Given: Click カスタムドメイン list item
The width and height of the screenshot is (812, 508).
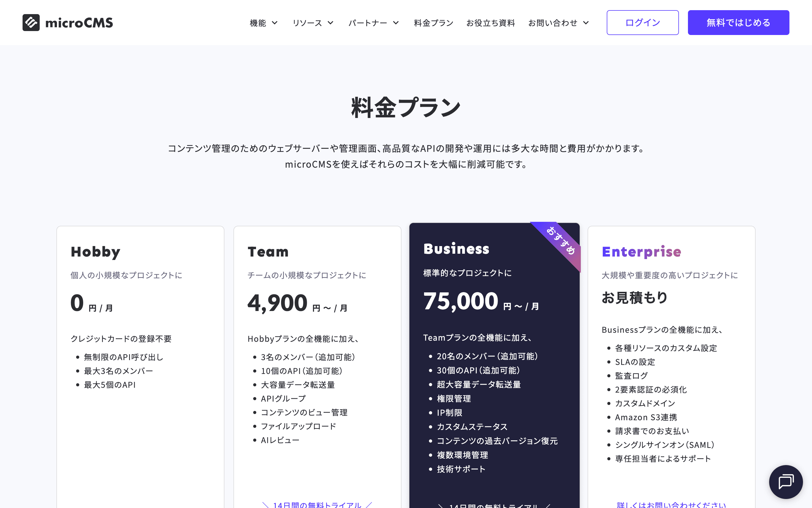Looking at the screenshot, I should point(645,403).
